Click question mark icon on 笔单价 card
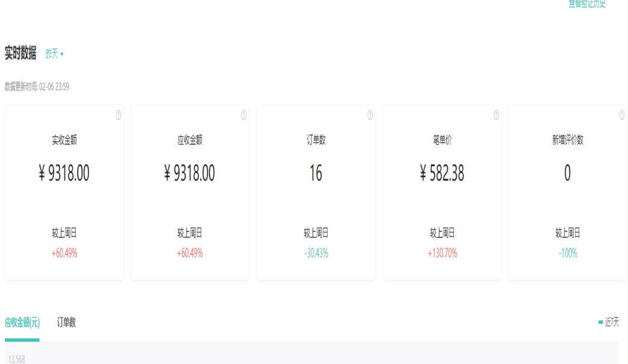This screenshot has height=364, width=628. pos(496,116)
